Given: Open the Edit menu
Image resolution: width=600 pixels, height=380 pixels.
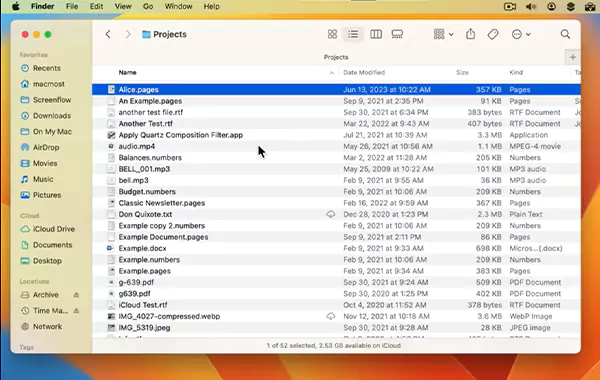Looking at the screenshot, I should pos(96,7).
